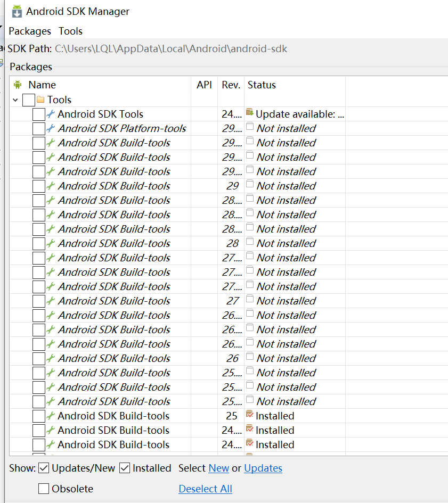Screen dimensions: 448x503
Task: Click the Status column header
Action: point(262,85)
